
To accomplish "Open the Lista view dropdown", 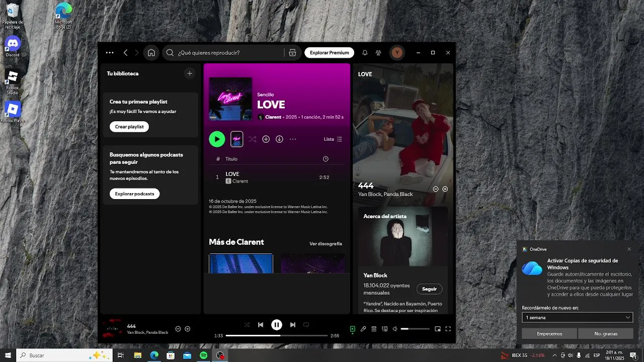I will [x=333, y=139].
